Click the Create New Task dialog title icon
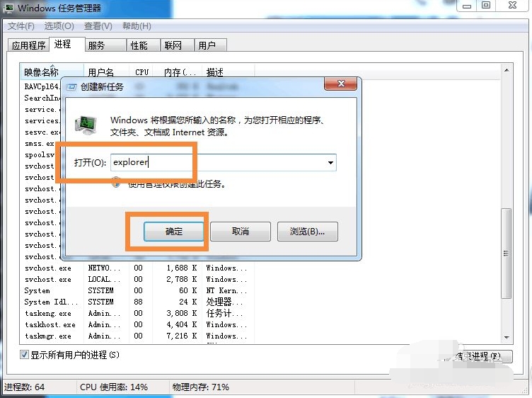Image resolution: width=532 pixels, height=398 pixels. pyautogui.click(x=71, y=86)
